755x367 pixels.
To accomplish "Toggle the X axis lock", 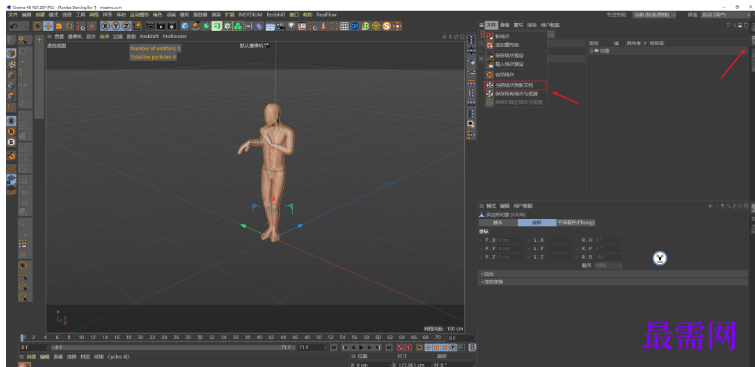I will tap(105, 26).
